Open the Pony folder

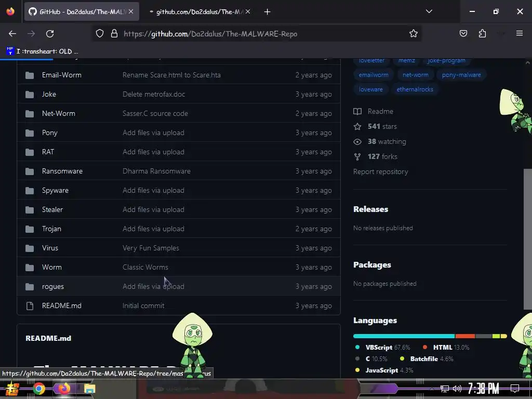click(49, 132)
